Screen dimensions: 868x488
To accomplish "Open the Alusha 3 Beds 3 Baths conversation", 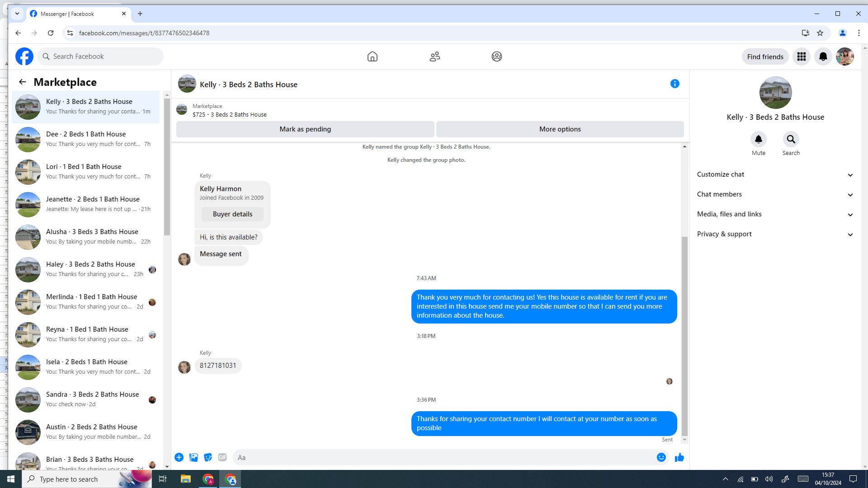I will pos(86,237).
